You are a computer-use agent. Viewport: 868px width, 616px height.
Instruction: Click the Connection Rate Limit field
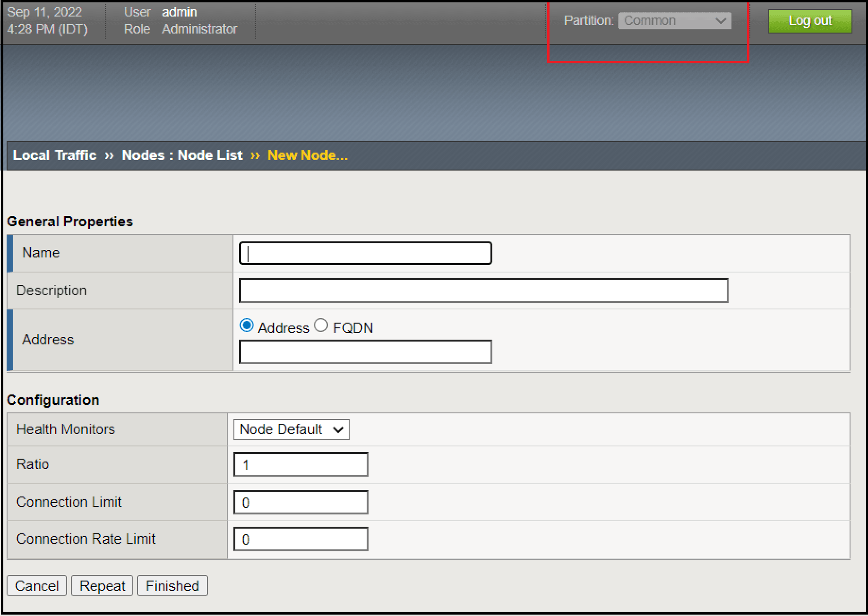301,539
